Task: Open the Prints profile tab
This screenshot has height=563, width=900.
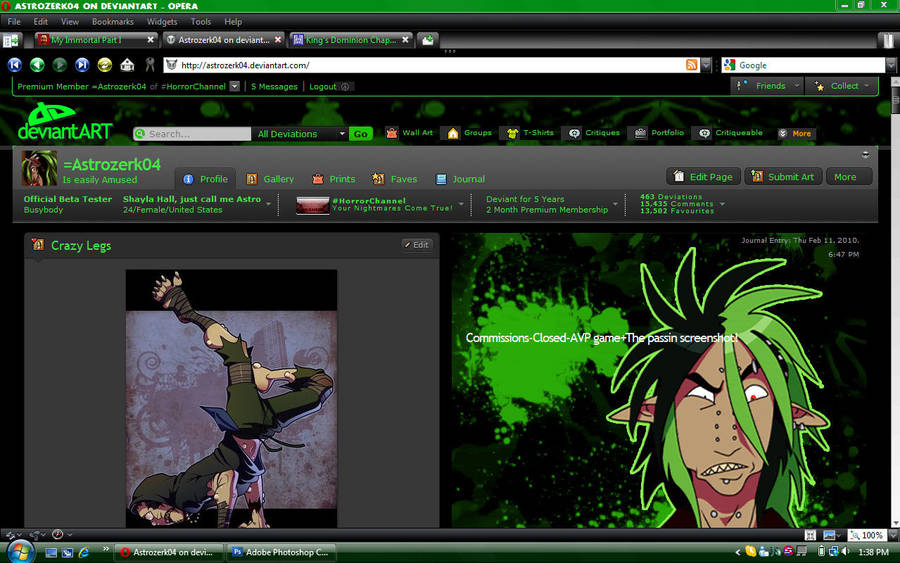Action: tap(334, 179)
